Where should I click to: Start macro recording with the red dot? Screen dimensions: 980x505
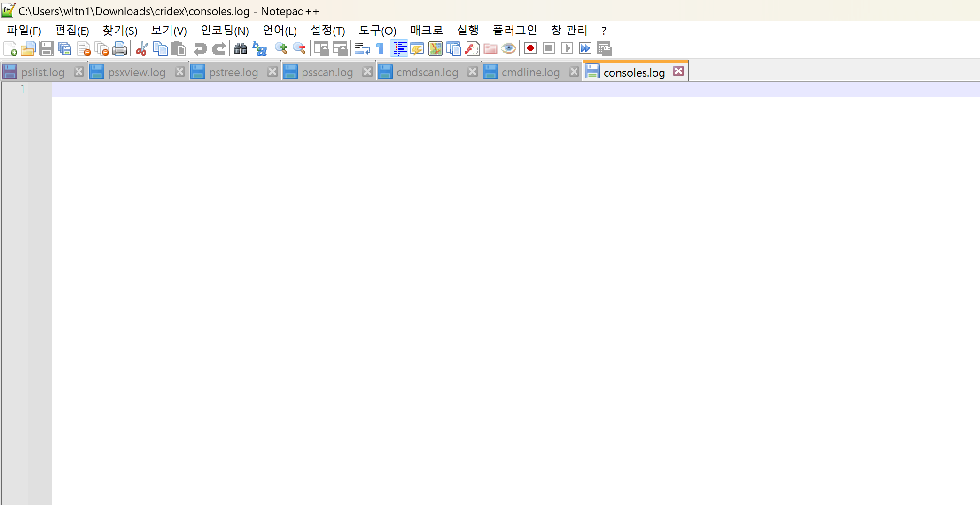[530, 48]
